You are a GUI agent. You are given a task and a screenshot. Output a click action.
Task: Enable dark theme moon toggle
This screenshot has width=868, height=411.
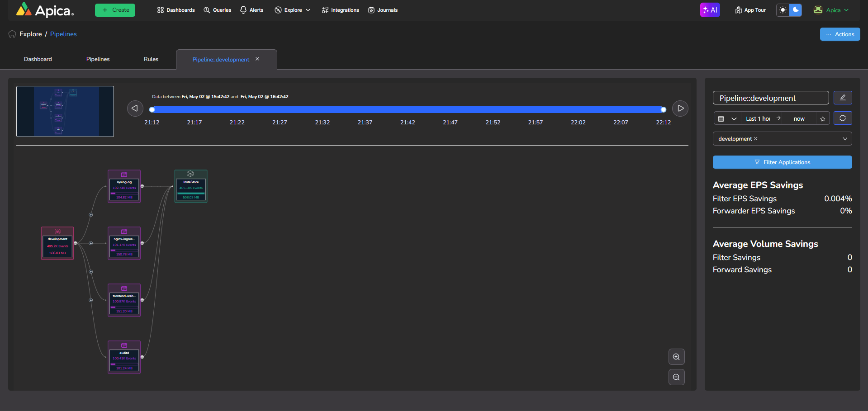tap(796, 10)
